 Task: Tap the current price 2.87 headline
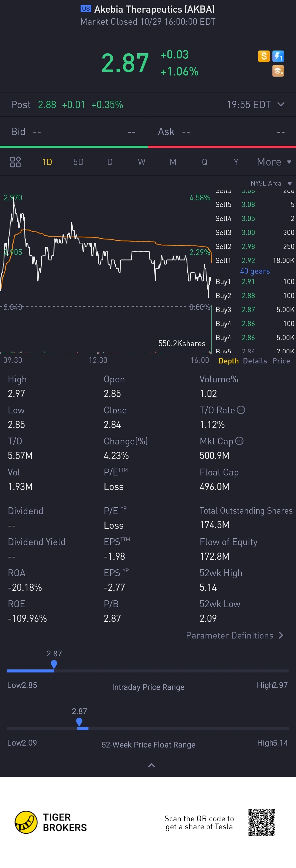tap(125, 63)
